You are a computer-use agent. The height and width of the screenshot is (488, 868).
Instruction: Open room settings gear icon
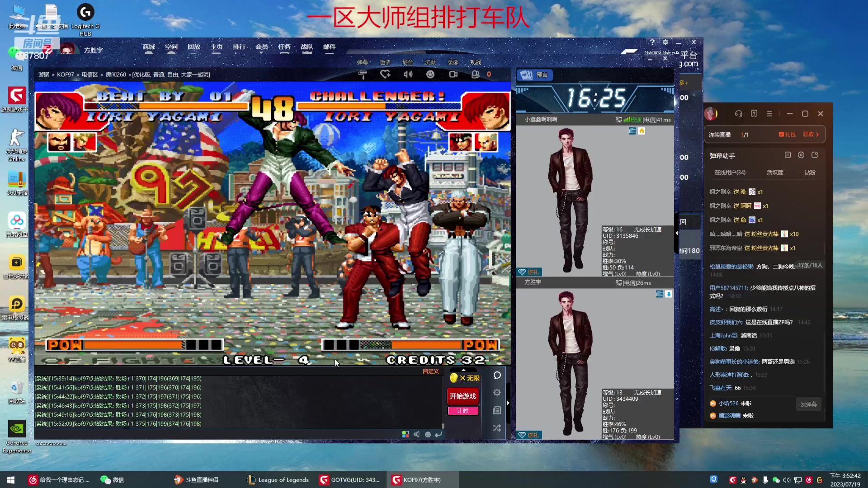point(497,393)
